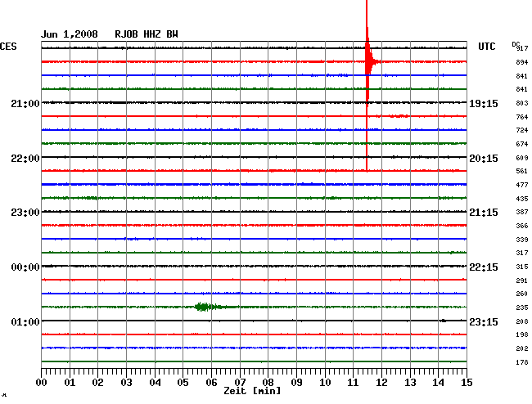
Task: Click the DC value "366"
Action: point(522,226)
